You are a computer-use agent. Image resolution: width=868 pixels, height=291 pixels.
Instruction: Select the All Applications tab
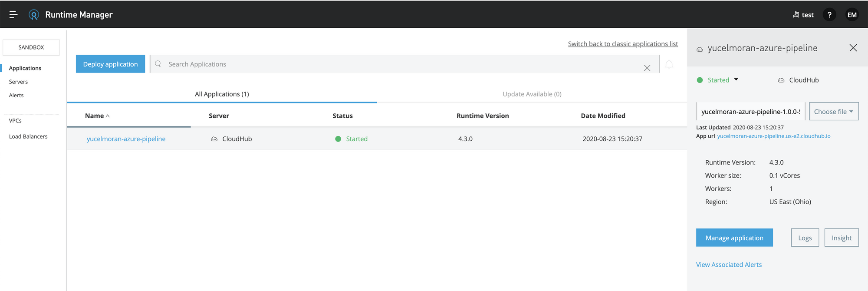click(x=222, y=94)
